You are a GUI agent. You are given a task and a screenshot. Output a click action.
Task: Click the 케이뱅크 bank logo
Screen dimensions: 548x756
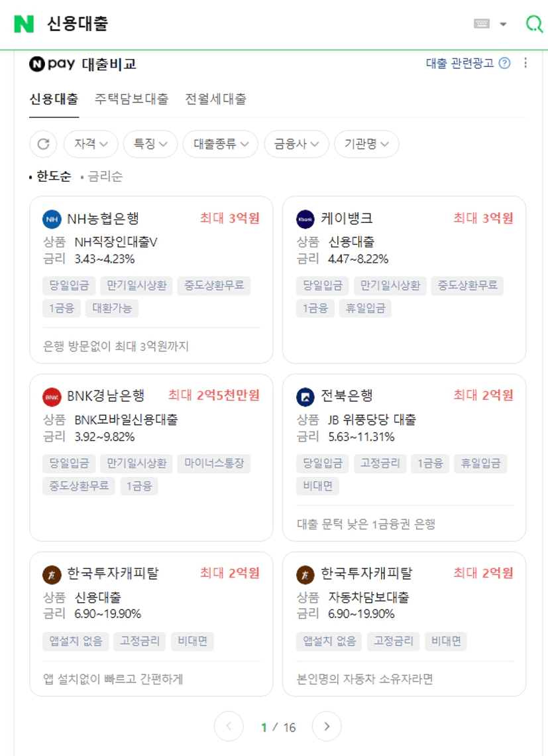tap(305, 219)
